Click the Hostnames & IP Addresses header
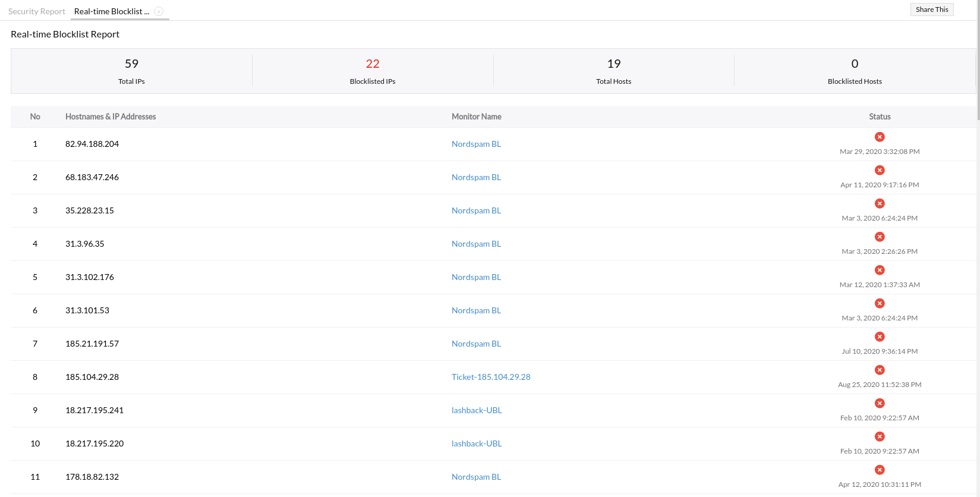This screenshot has height=497, width=980. tap(111, 117)
